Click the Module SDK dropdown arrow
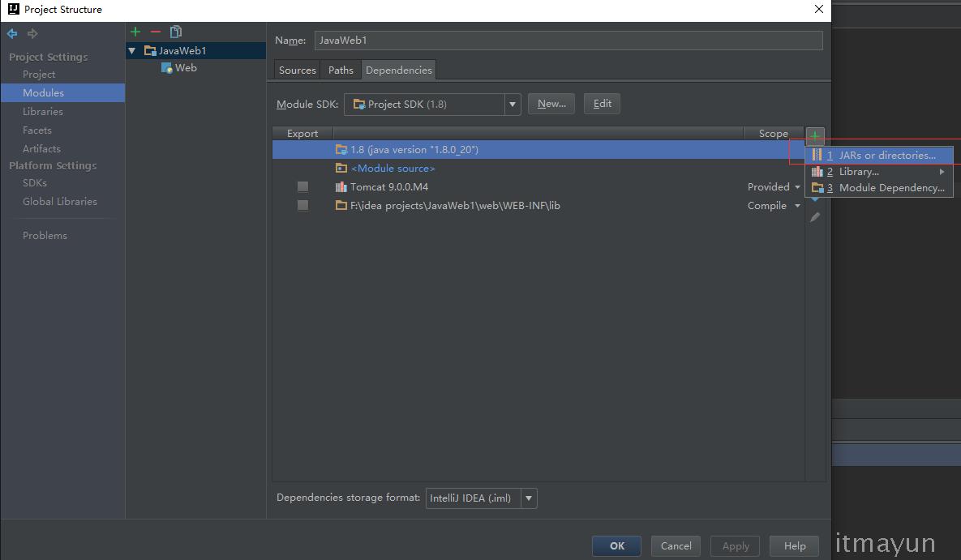 pyautogui.click(x=513, y=105)
